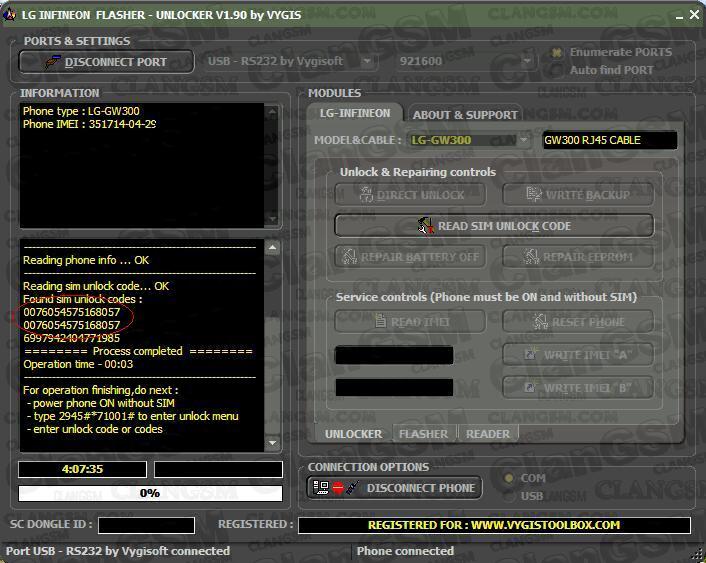Select the USB connection radio button
This screenshot has width=706, height=563.
coord(509,496)
